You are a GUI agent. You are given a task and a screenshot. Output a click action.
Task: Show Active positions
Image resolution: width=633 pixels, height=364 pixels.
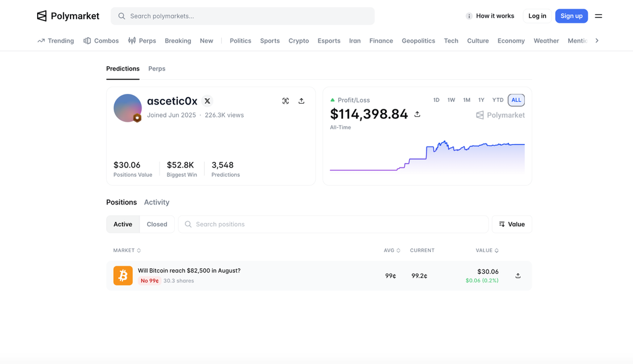123,224
